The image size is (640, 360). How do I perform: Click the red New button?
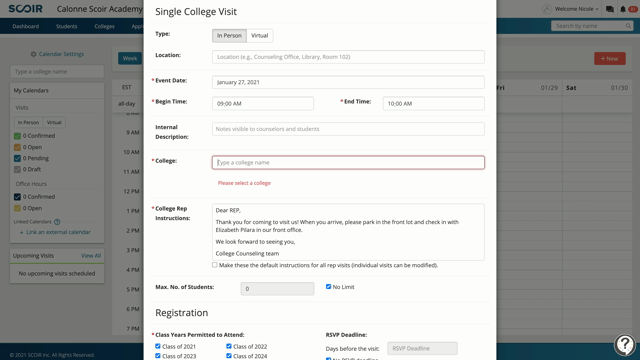click(610, 58)
